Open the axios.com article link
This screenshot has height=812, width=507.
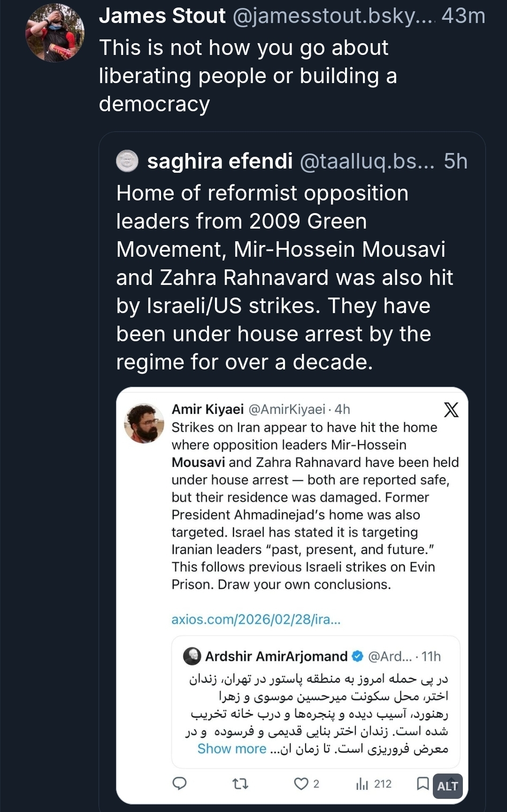click(256, 619)
